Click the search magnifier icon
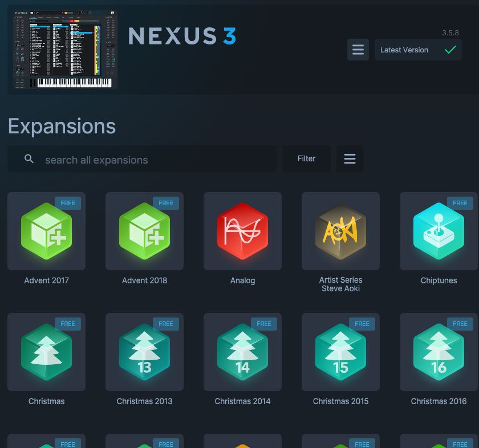 pyautogui.click(x=29, y=159)
